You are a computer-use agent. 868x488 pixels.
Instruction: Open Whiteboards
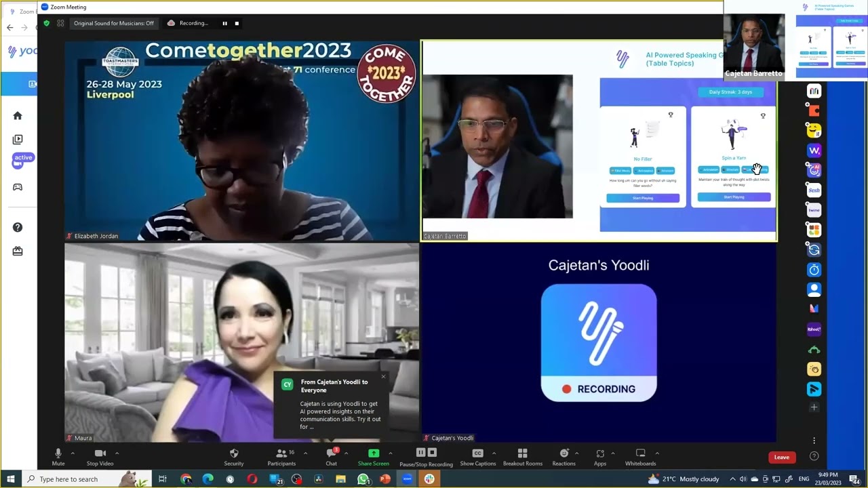tap(640, 457)
